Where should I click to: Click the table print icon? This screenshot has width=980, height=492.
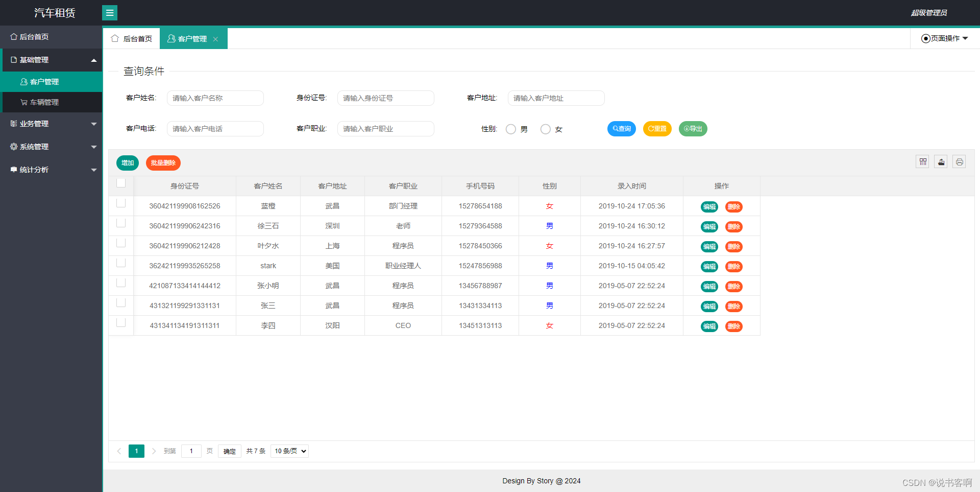[x=960, y=162]
